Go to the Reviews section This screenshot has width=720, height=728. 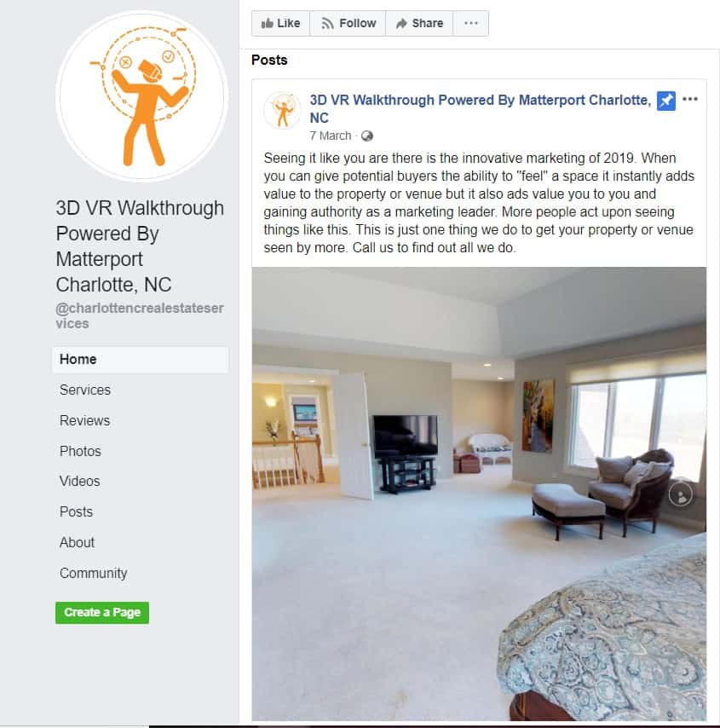click(85, 420)
